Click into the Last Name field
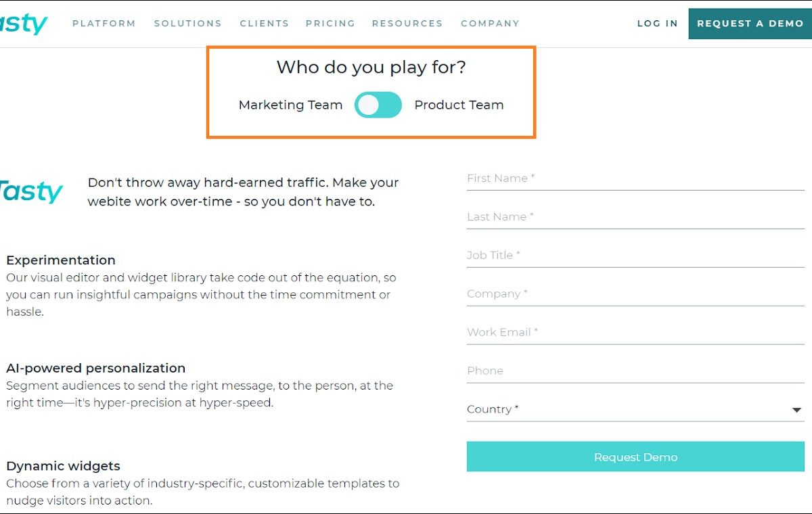The height and width of the screenshot is (514, 812). point(635,217)
